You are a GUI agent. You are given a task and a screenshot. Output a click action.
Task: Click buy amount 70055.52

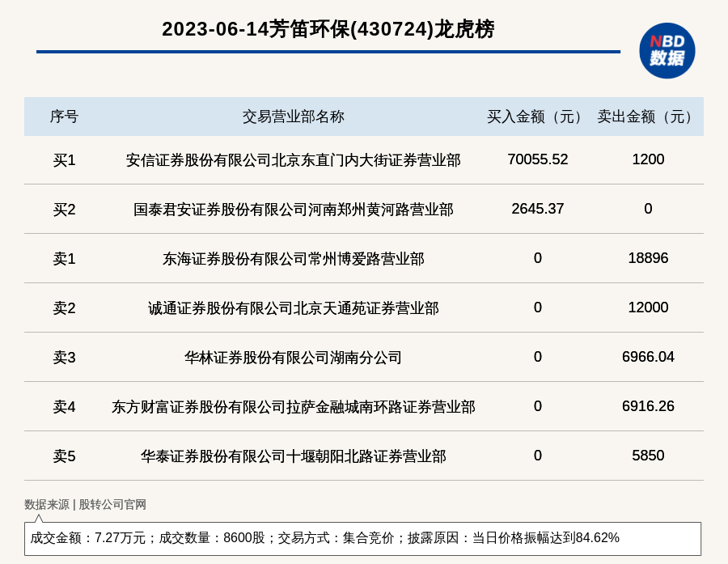[538, 159]
